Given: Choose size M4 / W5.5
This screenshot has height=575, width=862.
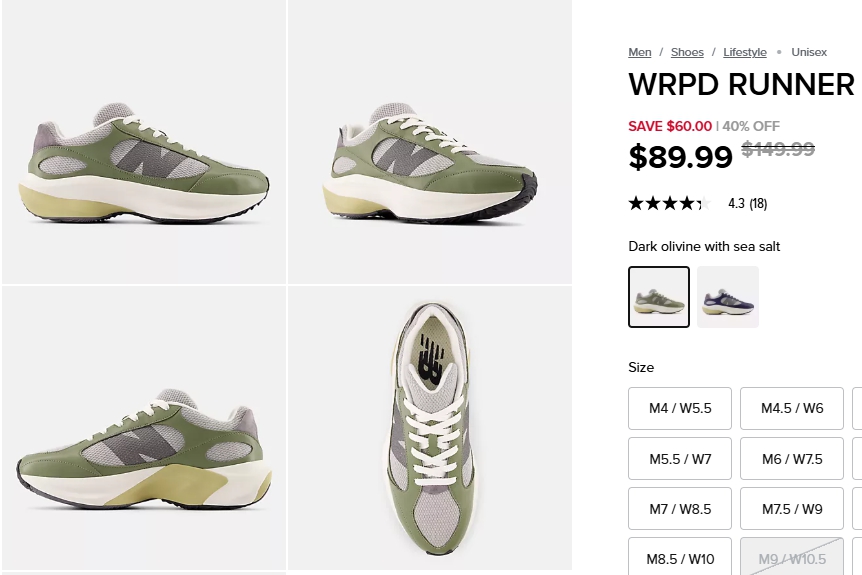Looking at the screenshot, I should click(680, 408).
